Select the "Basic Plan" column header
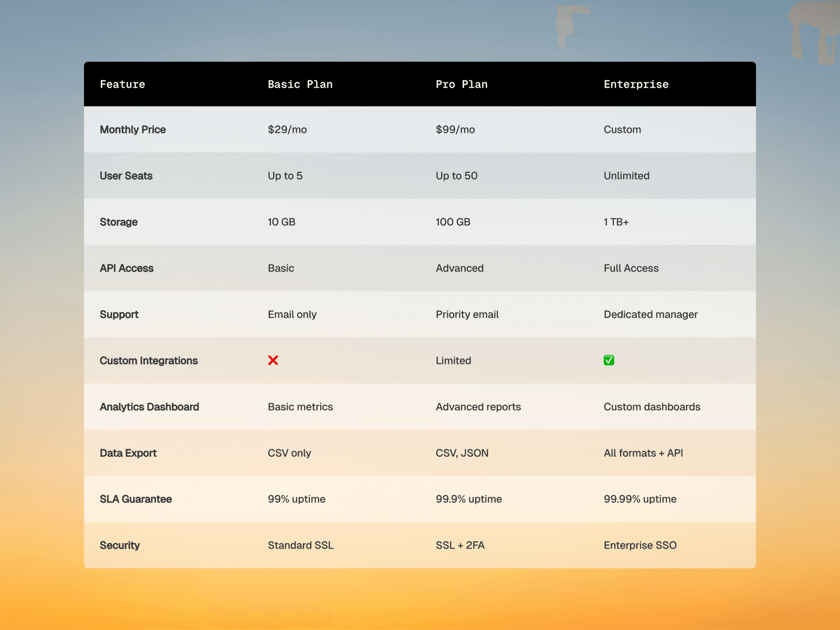 coord(300,84)
